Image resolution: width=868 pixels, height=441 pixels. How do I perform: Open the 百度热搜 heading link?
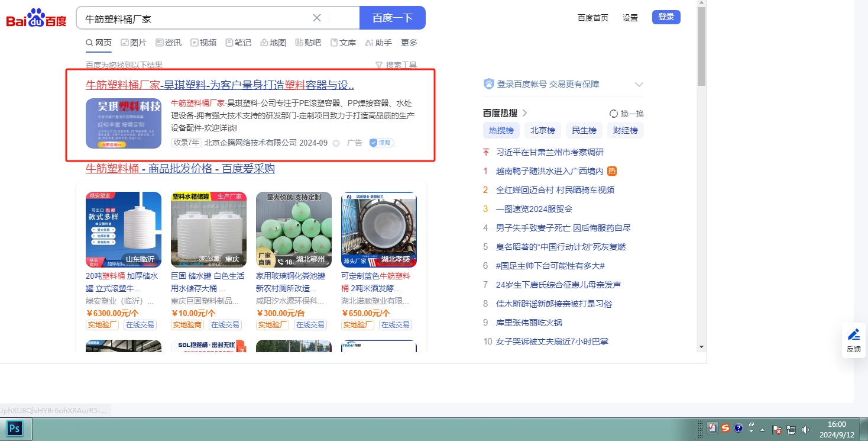click(x=505, y=113)
